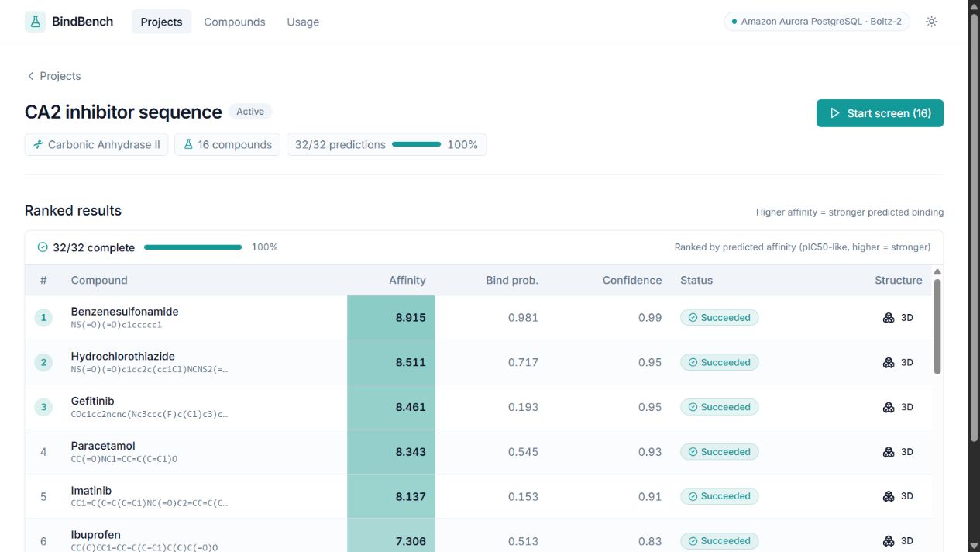Click the page scrollbar down arrow

[x=974, y=545]
